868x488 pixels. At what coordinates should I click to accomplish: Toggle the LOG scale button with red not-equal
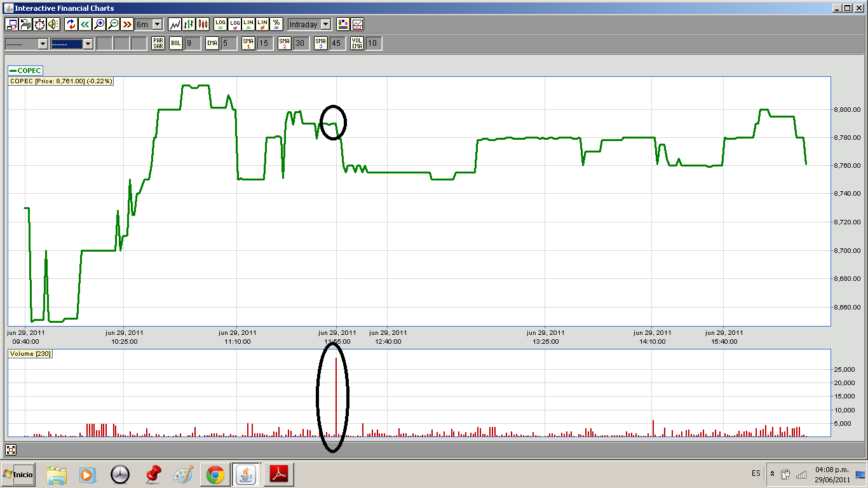[x=234, y=24]
